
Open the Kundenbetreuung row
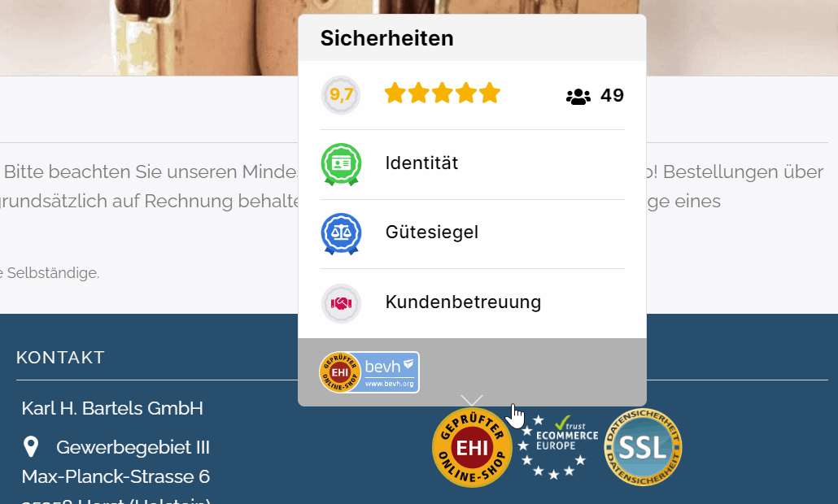pyautogui.click(x=473, y=303)
